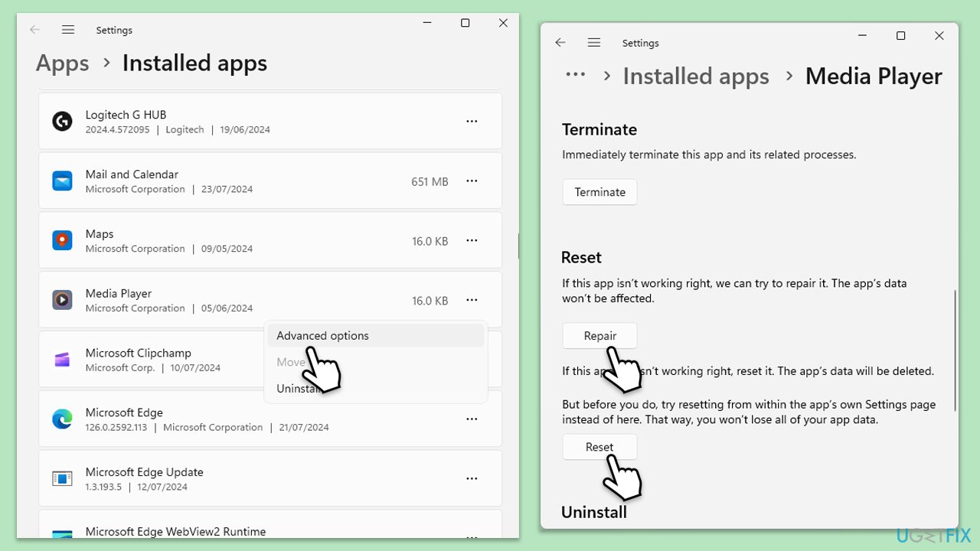
Task: Click the Edge Update version 1.3.193.5 text
Action: click(x=103, y=487)
